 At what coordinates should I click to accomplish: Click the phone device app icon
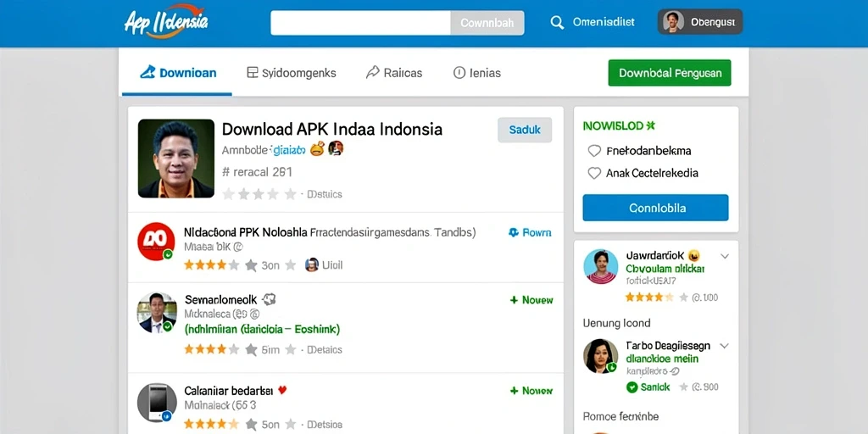(156, 403)
